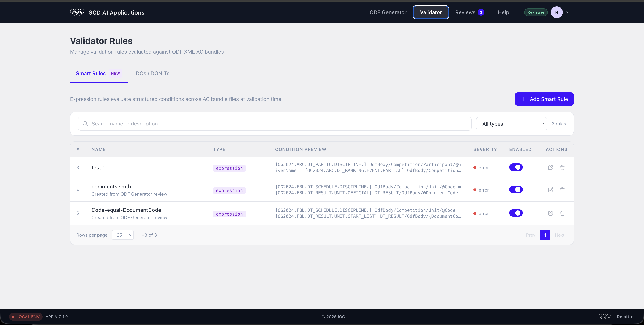The height and width of the screenshot is (325, 644).
Task: Click the TYPE column header
Action: point(219,149)
